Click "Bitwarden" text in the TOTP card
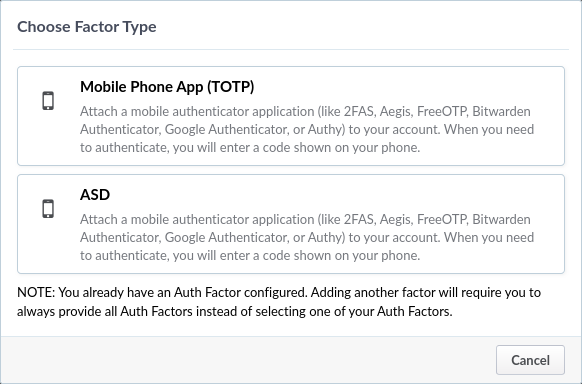This screenshot has width=582, height=384. point(501,111)
